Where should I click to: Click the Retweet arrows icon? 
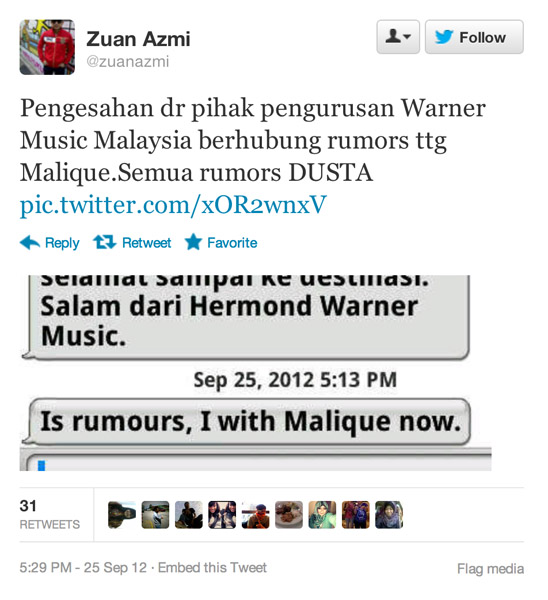coord(104,242)
